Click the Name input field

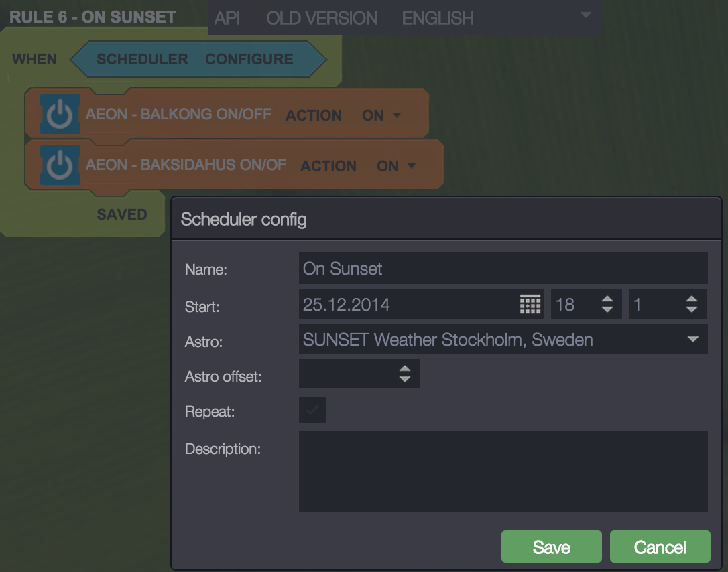coord(503,269)
